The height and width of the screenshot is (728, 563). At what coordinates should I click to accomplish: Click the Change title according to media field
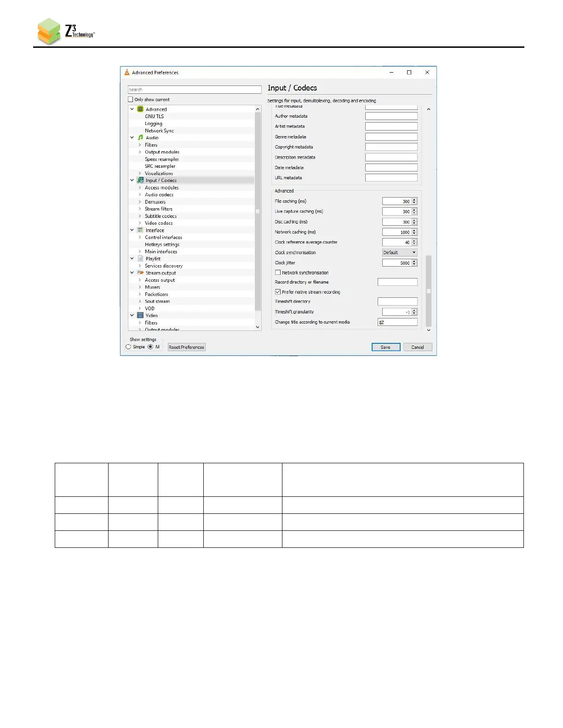pos(397,322)
